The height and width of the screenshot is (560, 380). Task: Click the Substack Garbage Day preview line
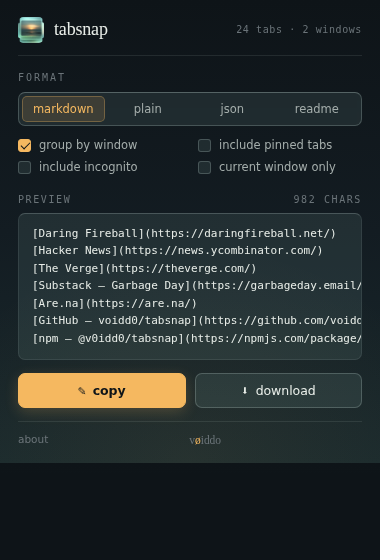[197, 286]
